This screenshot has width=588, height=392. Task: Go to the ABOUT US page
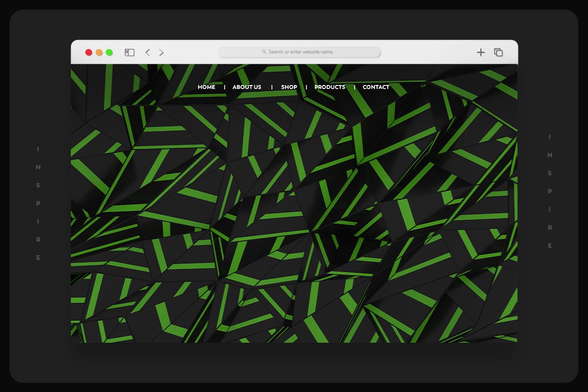click(247, 87)
